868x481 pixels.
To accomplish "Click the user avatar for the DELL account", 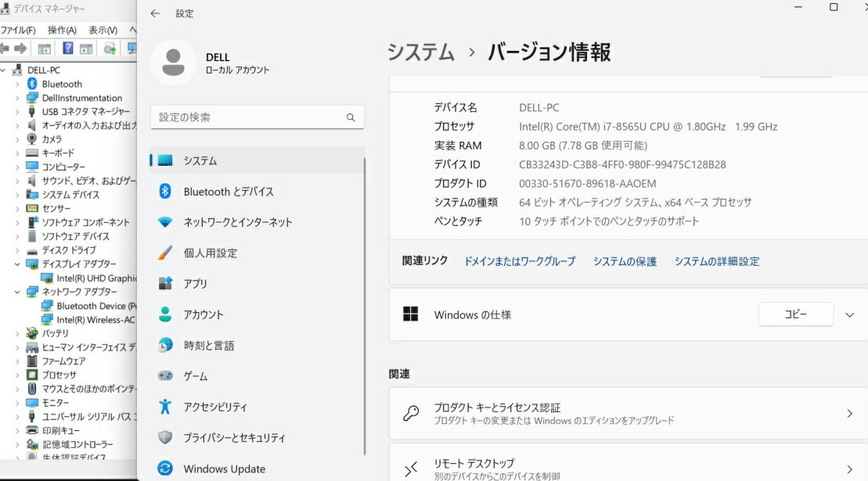I will (x=173, y=63).
